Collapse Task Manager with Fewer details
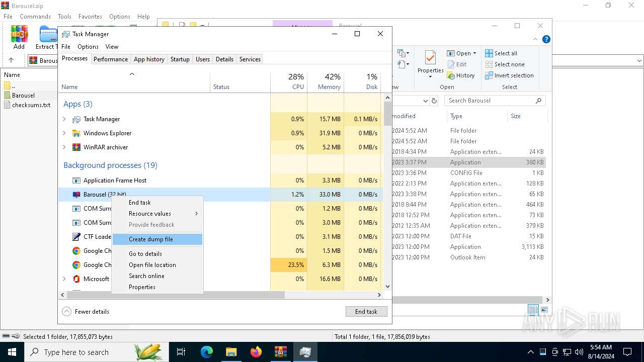 pyautogui.click(x=86, y=312)
